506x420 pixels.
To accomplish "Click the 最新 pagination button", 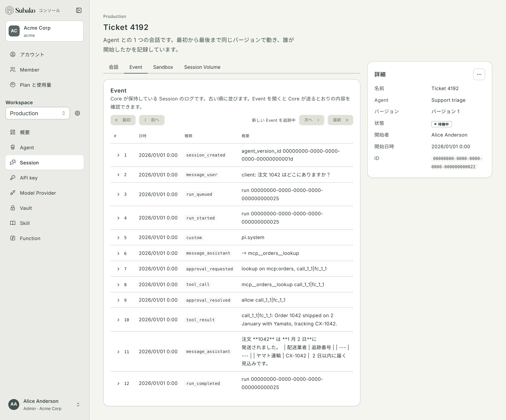I will point(340,120).
